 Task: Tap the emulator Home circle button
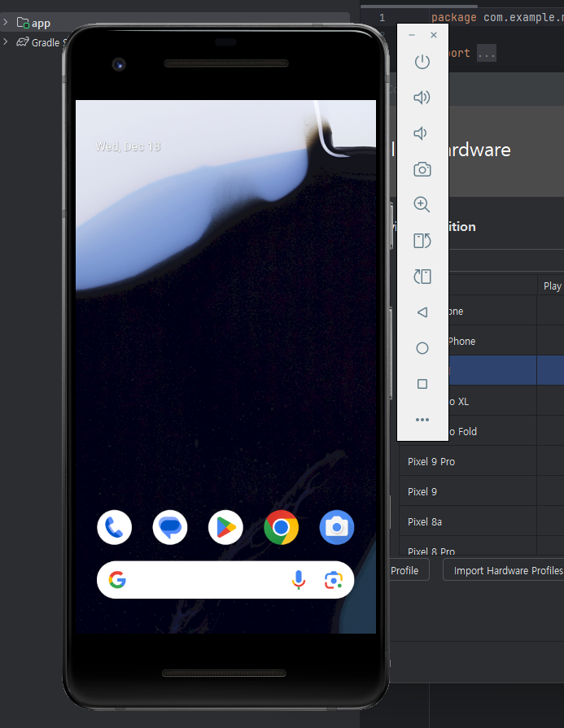click(422, 348)
